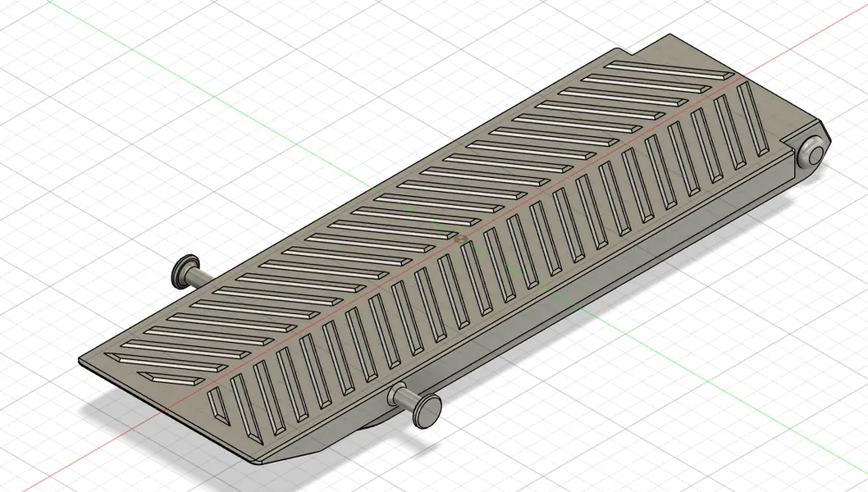Select the round pin head on the left side
The height and width of the screenshot is (492, 868).
pos(184,272)
